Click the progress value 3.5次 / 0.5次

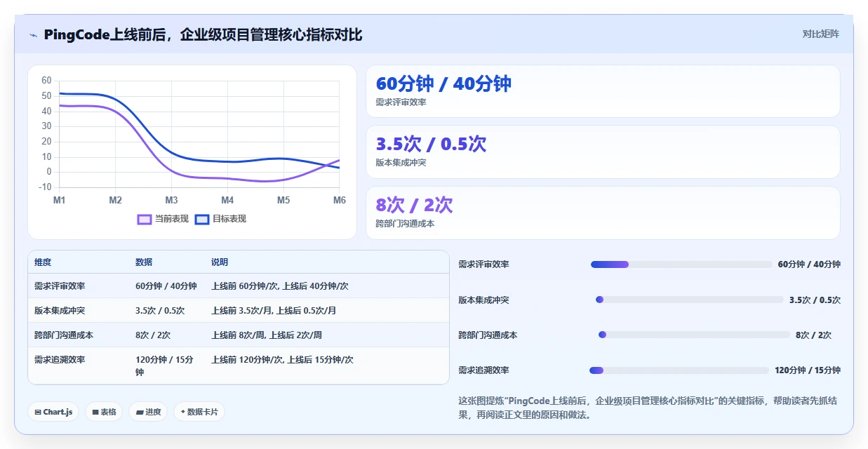click(815, 300)
